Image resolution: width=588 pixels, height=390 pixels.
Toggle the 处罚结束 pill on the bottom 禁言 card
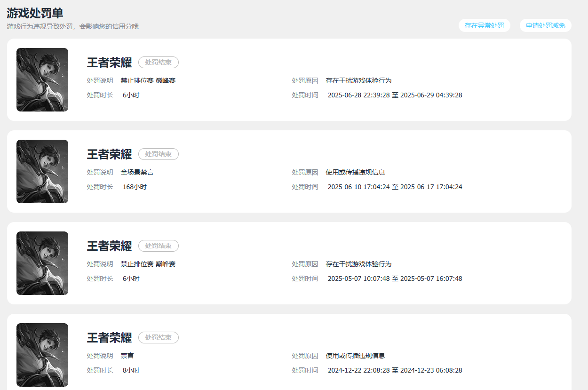(158, 337)
